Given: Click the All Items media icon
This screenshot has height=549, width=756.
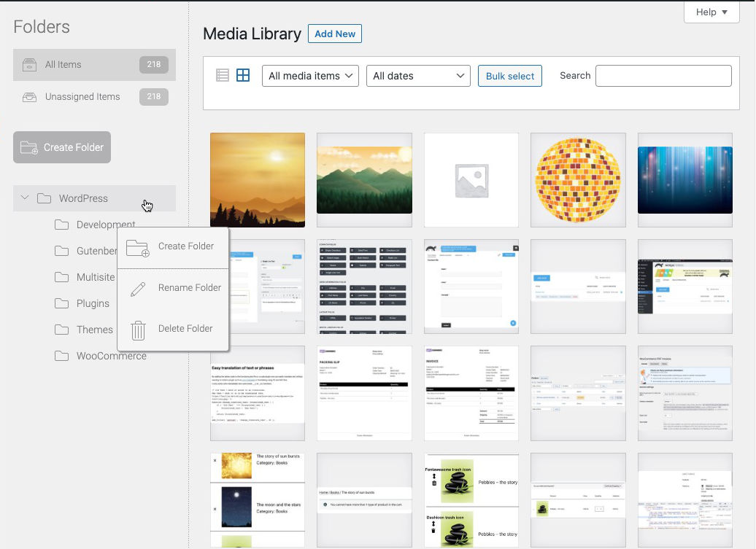Looking at the screenshot, I should (x=29, y=64).
